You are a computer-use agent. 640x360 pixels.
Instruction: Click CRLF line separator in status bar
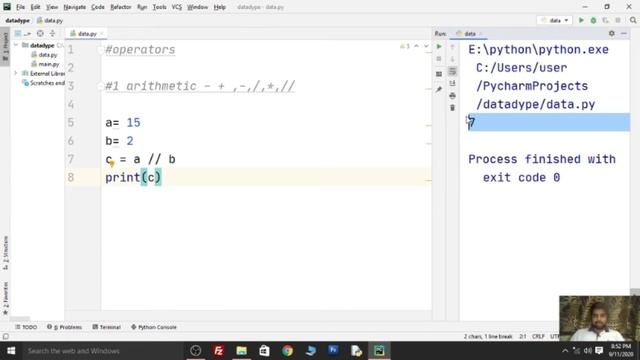(538, 336)
